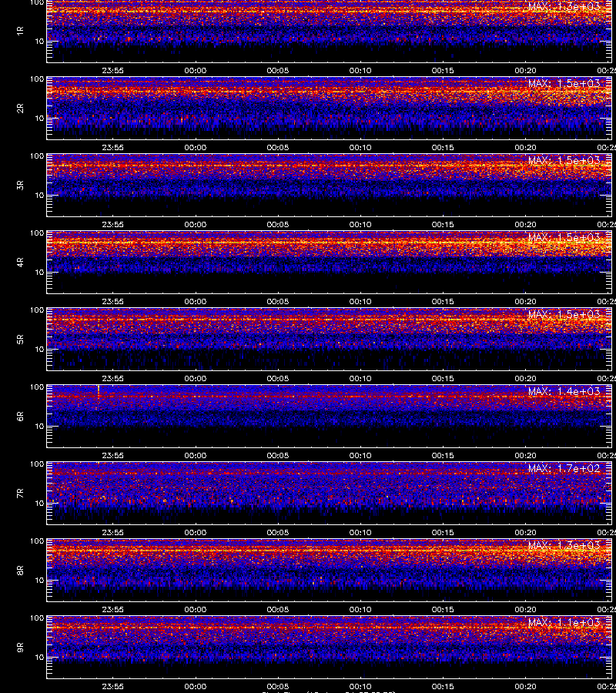Click the 00:20 time label under panel 3R
Image resolution: width=616 pixels, height=693 pixels.
click(x=525, y=225)
